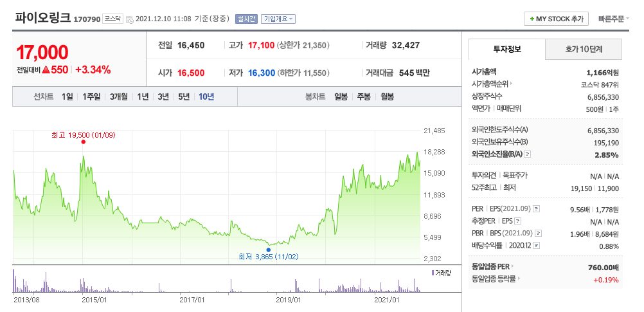
Task: Click the 21,485 price axis label
Action: pyautogui.click(x=434, y=131)
